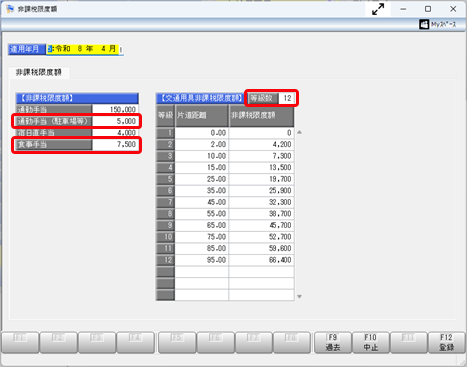The height and width of the screenshot is (367, 468).
Task: Click distance cell 45.00
Action: (x=202, y=202)
